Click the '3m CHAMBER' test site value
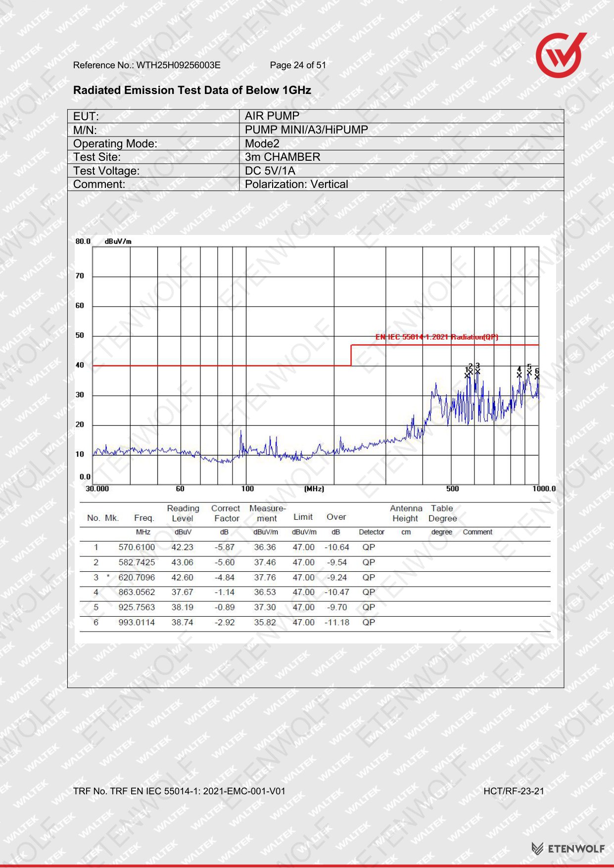Screen dimensions: 614x868 (x=283, y=157)
